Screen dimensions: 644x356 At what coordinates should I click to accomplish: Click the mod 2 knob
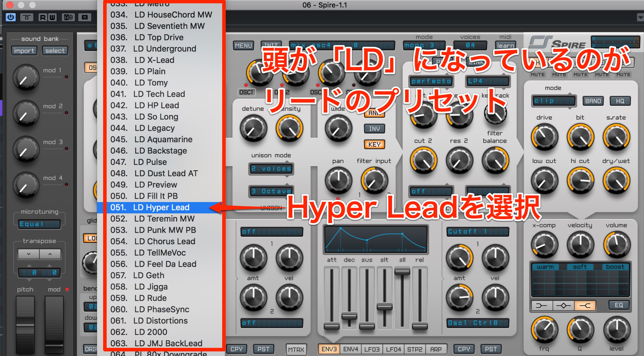tap(26, 113)
